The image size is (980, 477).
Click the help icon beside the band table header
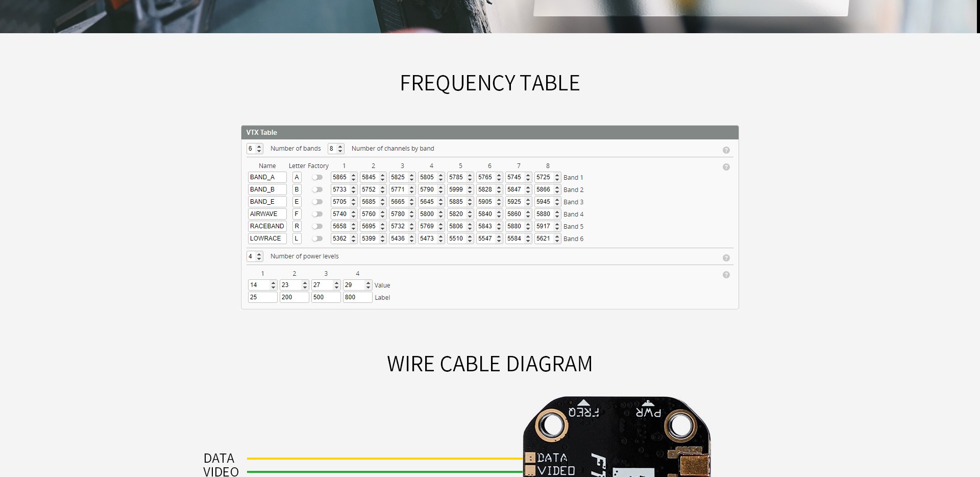tap(726, 167)
